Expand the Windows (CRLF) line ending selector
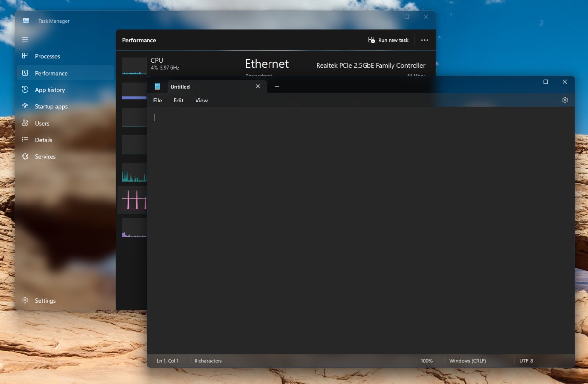The width and height of the screenshot is (588, 384). [x=467, y=361]
